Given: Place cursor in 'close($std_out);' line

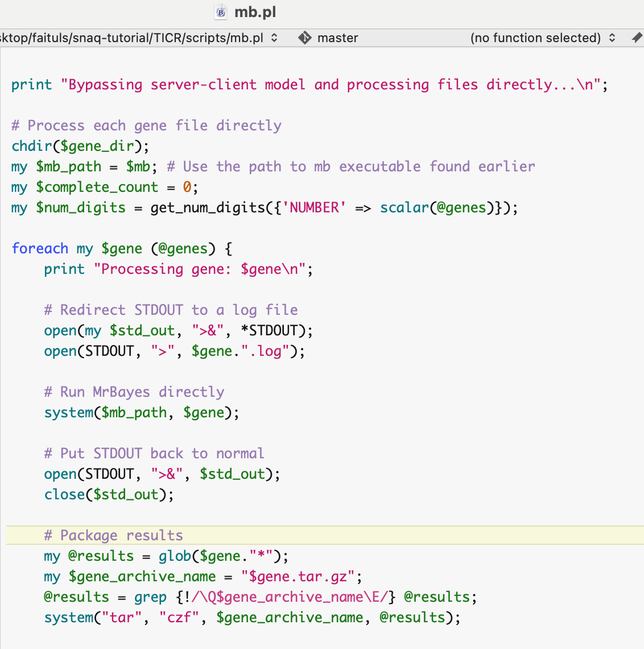Looking at the screenshot, I should (109, 495).
